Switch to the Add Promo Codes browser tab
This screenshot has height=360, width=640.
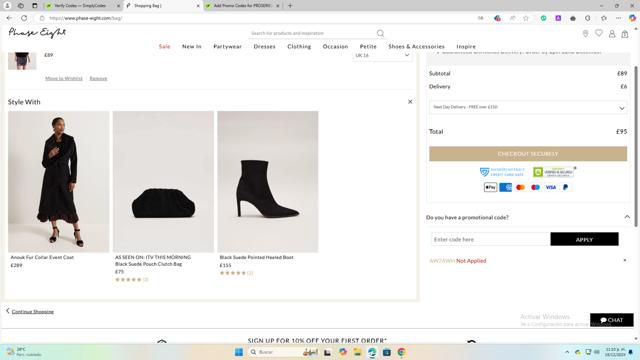point(243,6)
